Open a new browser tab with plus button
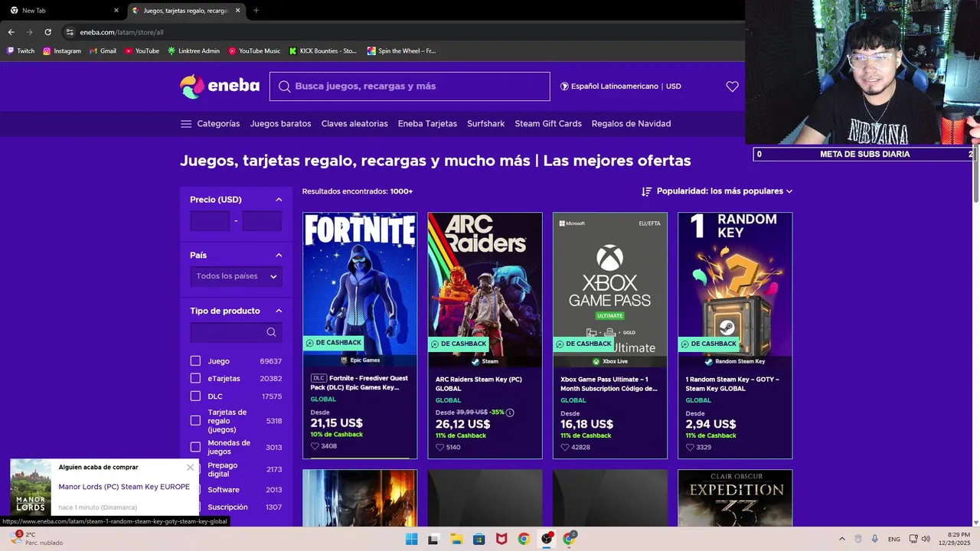 [256, 11]
